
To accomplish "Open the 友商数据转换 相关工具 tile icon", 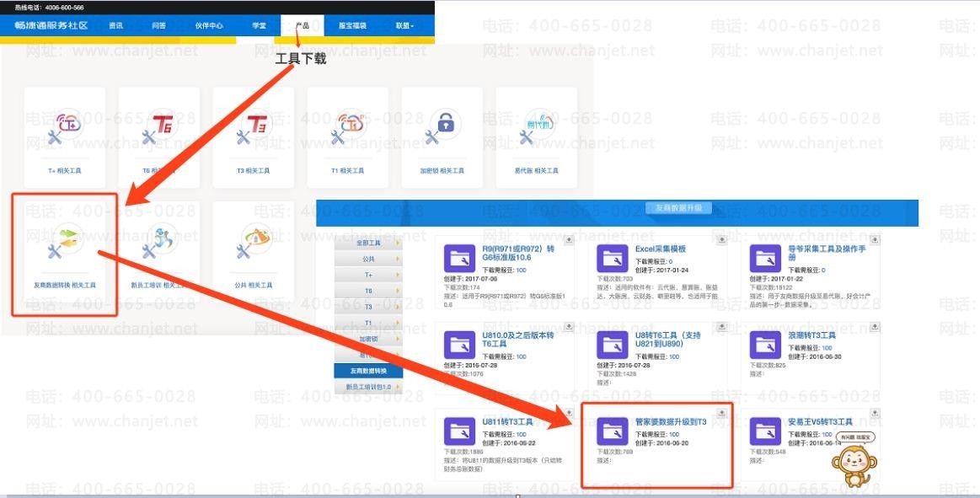I will click(x=65, y=241).
